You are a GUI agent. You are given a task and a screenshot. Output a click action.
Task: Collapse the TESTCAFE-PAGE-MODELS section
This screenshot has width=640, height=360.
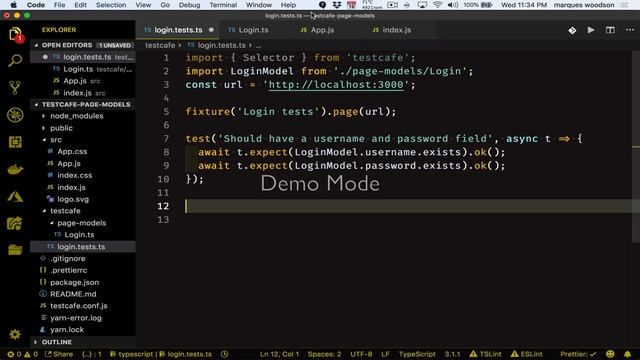click(x=82, y=104)
